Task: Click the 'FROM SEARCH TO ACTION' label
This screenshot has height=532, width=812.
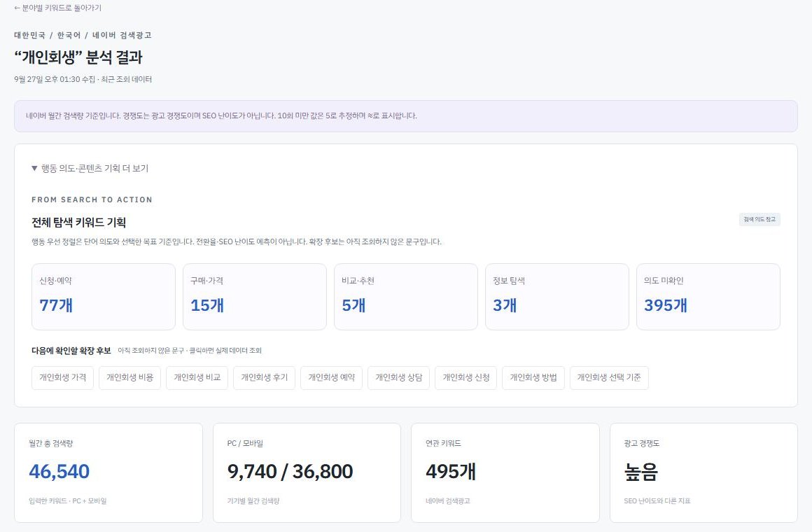Action: pos(92,200)
